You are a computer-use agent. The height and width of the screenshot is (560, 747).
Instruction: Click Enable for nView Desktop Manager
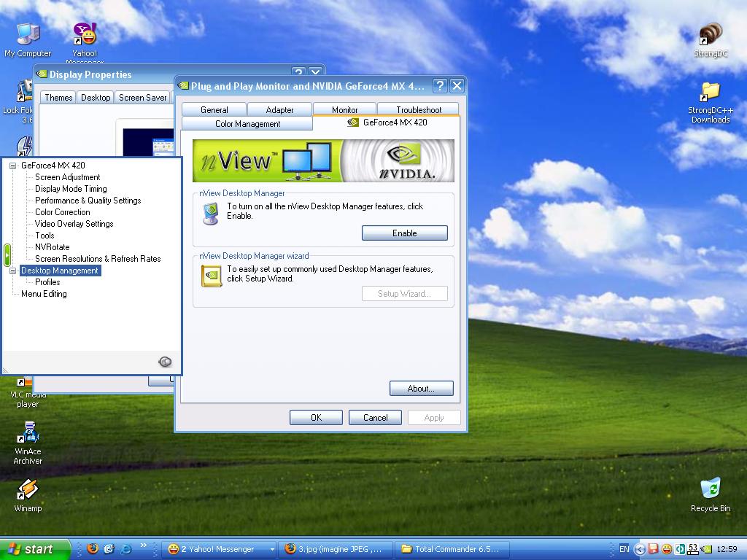tap(404, 233)
